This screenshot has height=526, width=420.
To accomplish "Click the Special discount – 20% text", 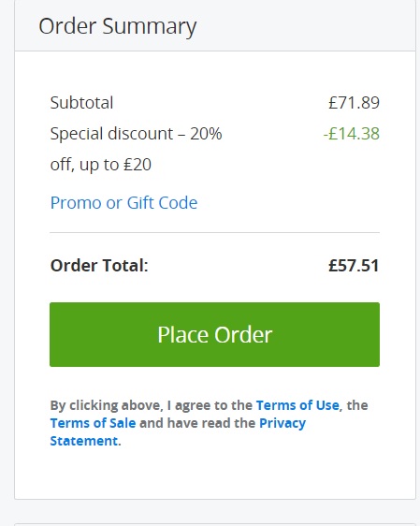I will (x=136, y=134).
